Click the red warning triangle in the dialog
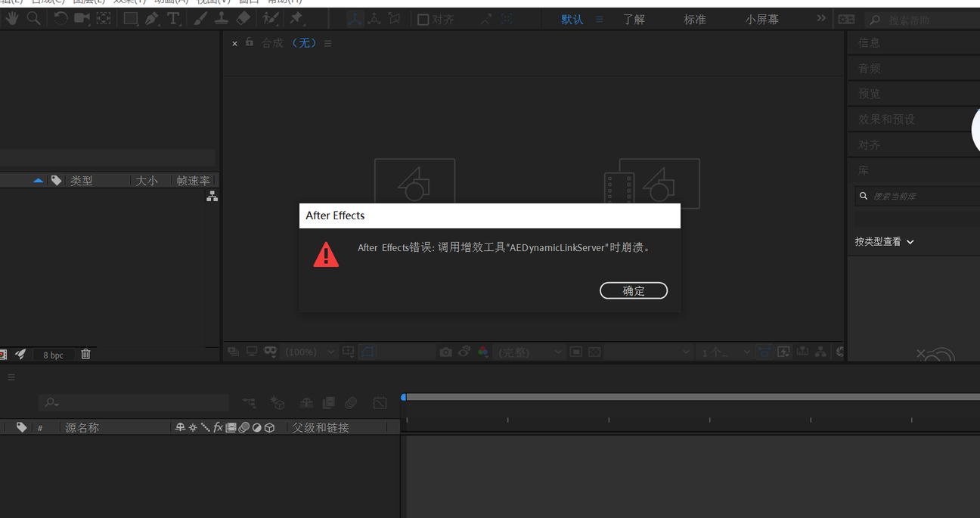Screen dimensions: 980x518 pyautogui.click(x=327, y=255)
